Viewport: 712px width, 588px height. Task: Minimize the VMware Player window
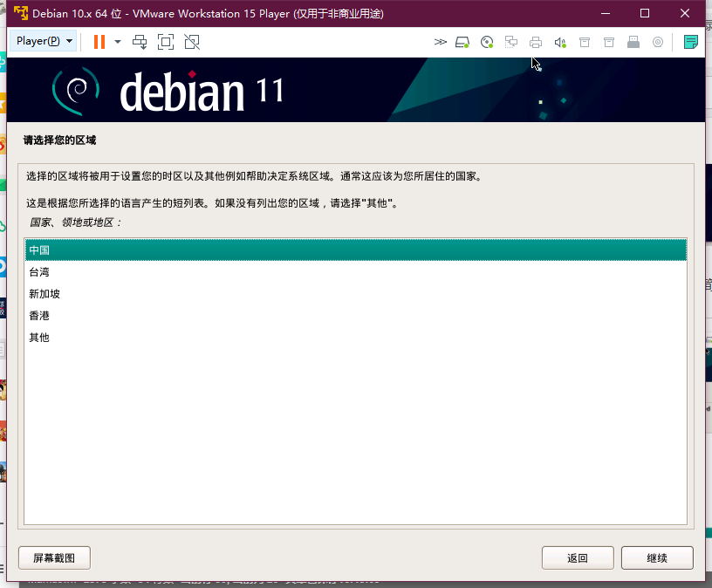point(606,13)
